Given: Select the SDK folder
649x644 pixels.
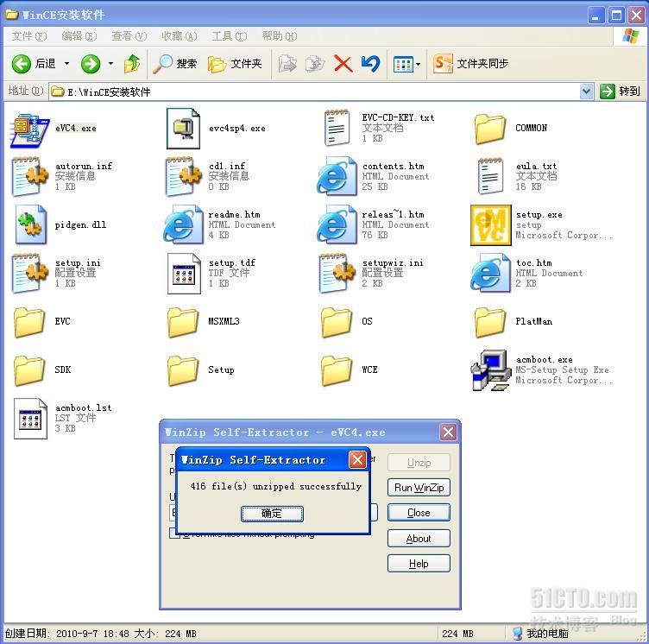Looking at the screenshot, I should [x=29, y=370].
